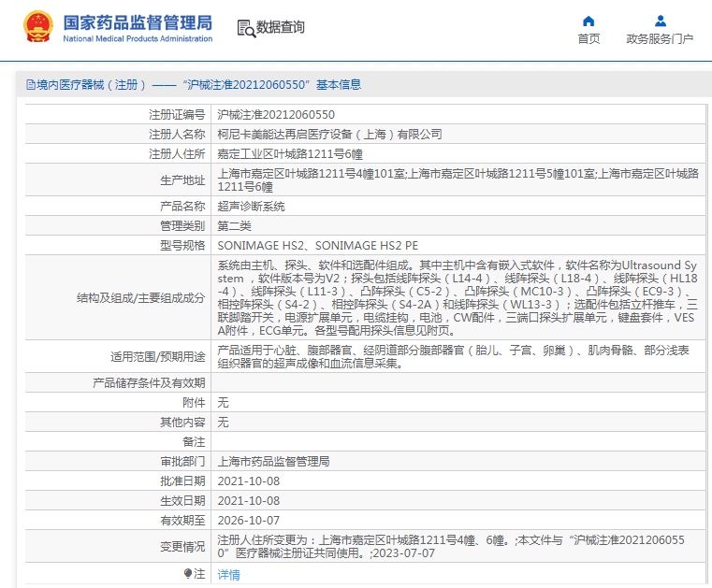712x588 pixels.
Task: Select the 注册人住所 label
Action: pyautogui.click(x=177, y=154)
